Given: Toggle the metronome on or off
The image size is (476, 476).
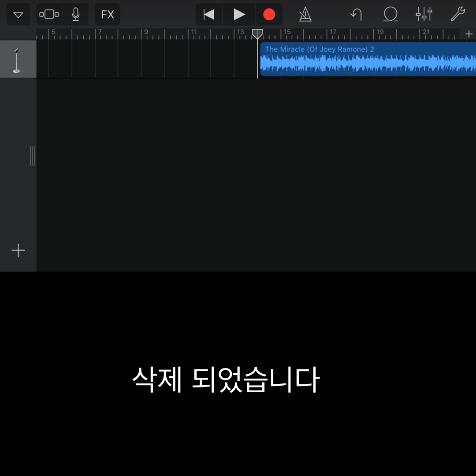Looking at the screenshot, I should [x=305, y=15].
